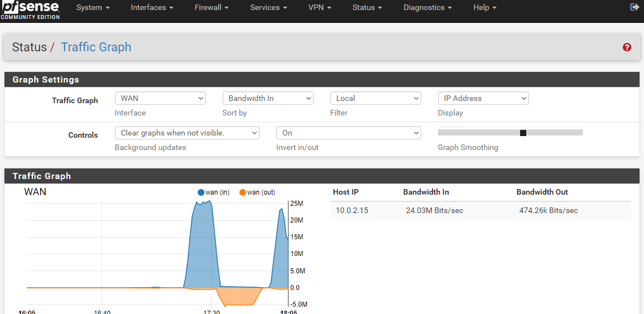644x314 pixels.
Task: Click the Traffic Graph breadcrumb link
Action: point(96,47)
